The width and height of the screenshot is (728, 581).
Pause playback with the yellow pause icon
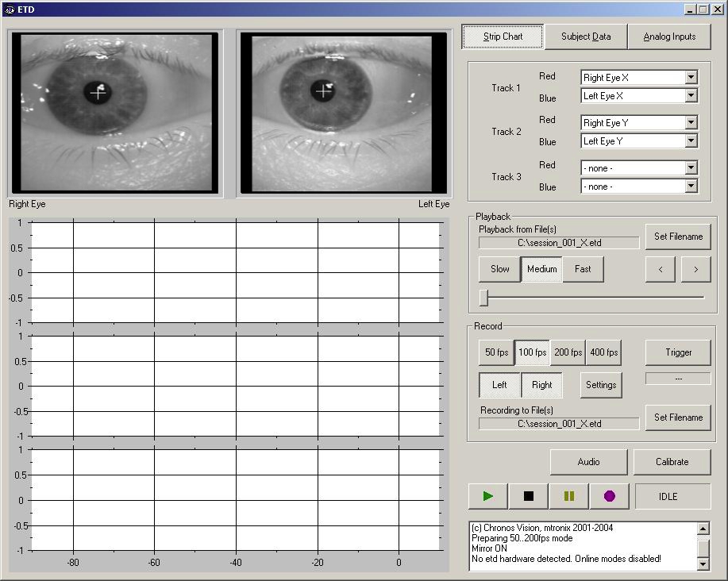coord(569,495)
